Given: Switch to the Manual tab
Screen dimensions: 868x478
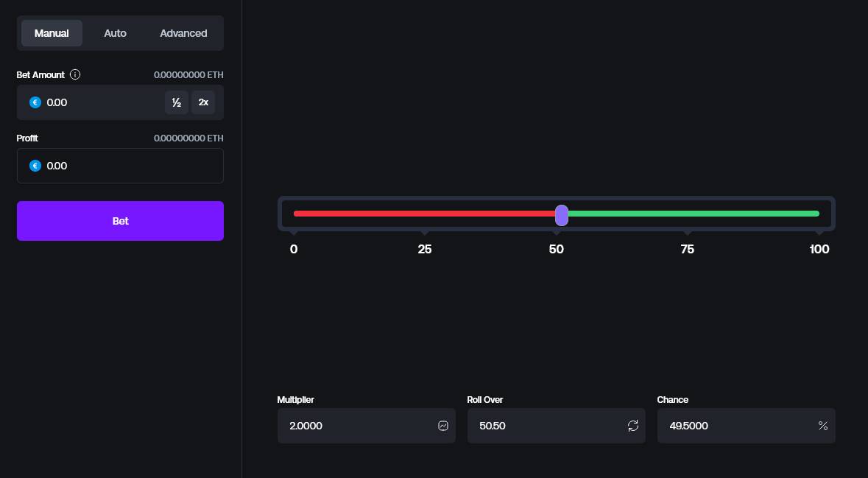Looking at the screenshot, I should 52,33.
